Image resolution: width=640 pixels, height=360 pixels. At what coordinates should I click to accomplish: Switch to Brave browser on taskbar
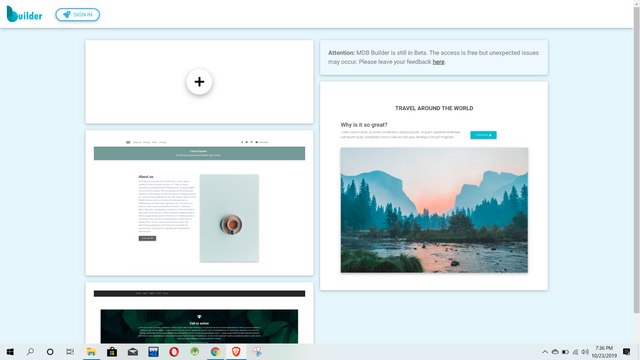coord(236,352)
